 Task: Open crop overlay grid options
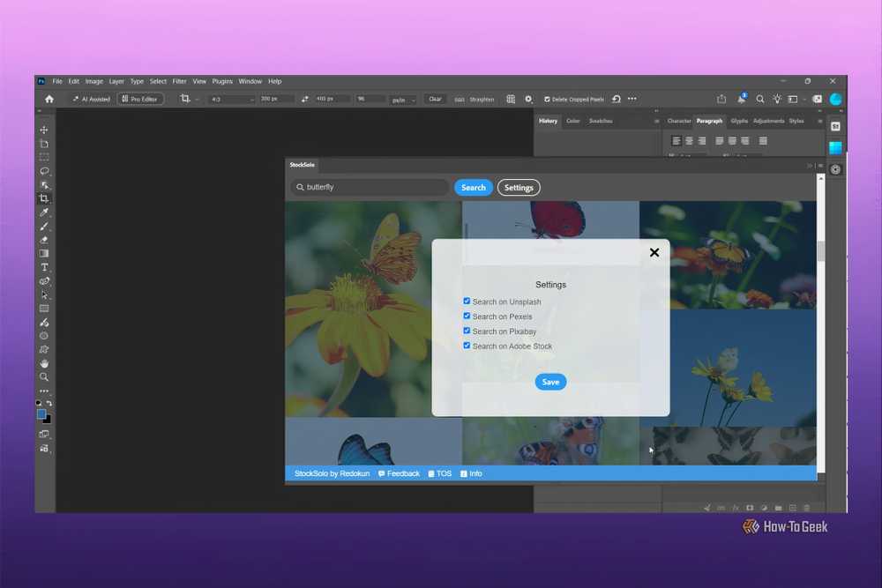click(x=511, y=99)
